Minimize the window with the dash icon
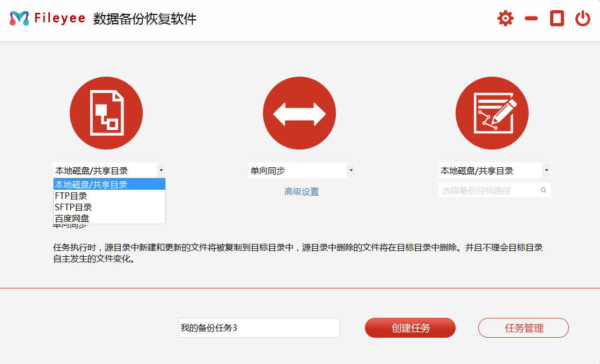Screen dimensions: 600x364 [531, 19]
